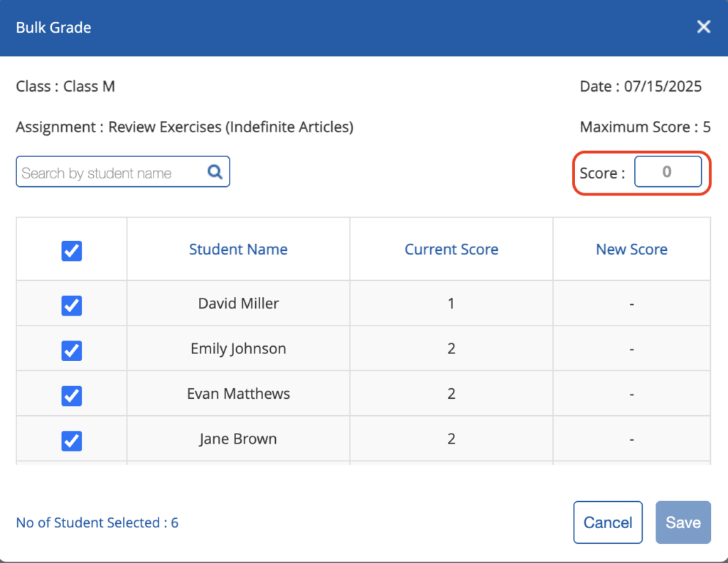
Task: Sort by Student Name column header
Action: (238, 250)
